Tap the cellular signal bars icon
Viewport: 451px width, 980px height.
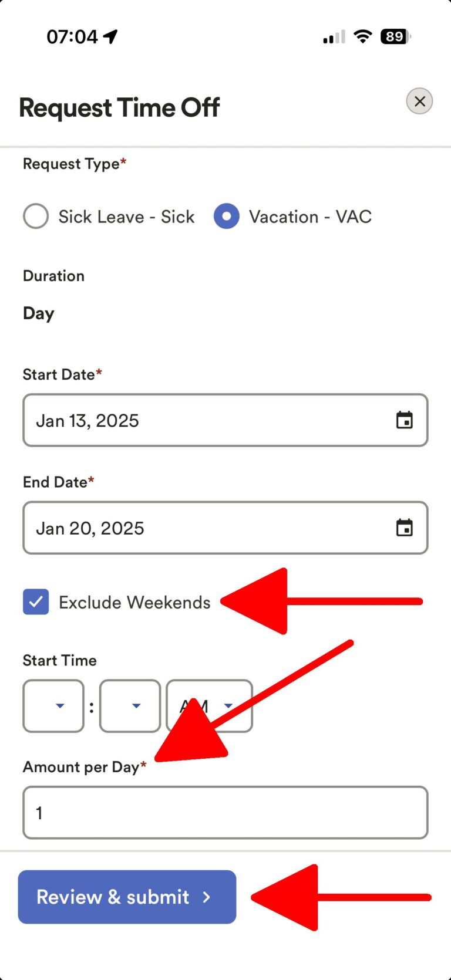click(334, 38)
